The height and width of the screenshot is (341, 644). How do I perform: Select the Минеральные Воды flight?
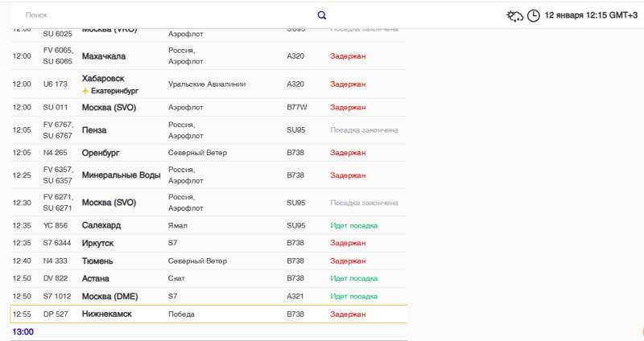click(121, 175)
